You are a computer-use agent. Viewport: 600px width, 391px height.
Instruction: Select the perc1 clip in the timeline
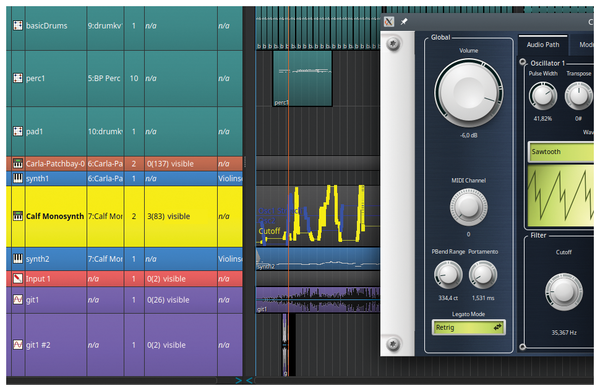[302, 79]
